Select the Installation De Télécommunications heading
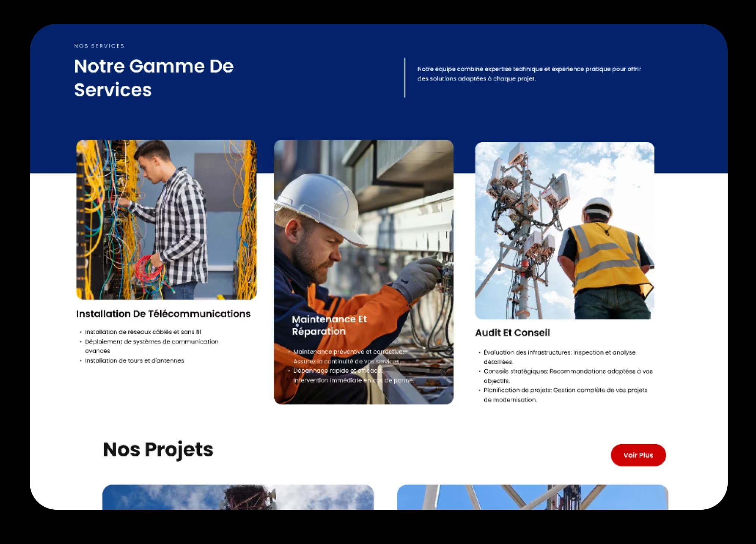 click(163, 314)
